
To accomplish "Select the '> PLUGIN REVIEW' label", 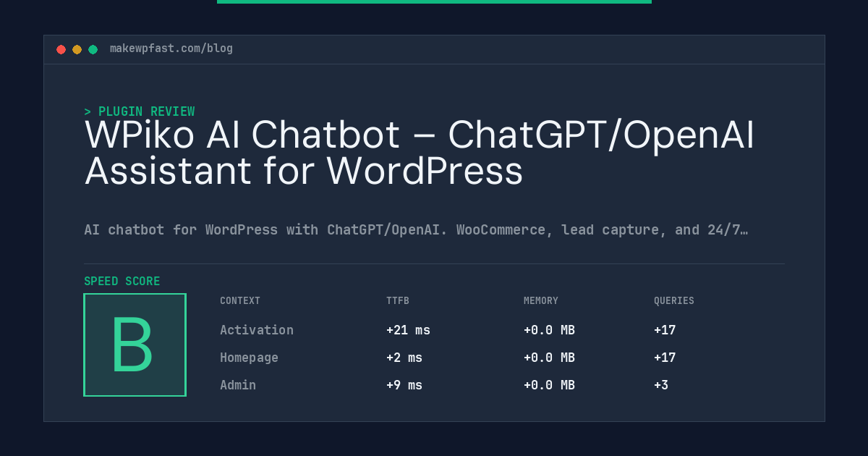I will coord(140,111).
